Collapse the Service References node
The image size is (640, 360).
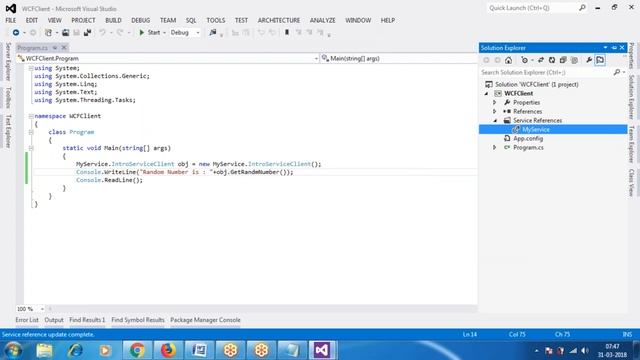(x=495, y=120)
